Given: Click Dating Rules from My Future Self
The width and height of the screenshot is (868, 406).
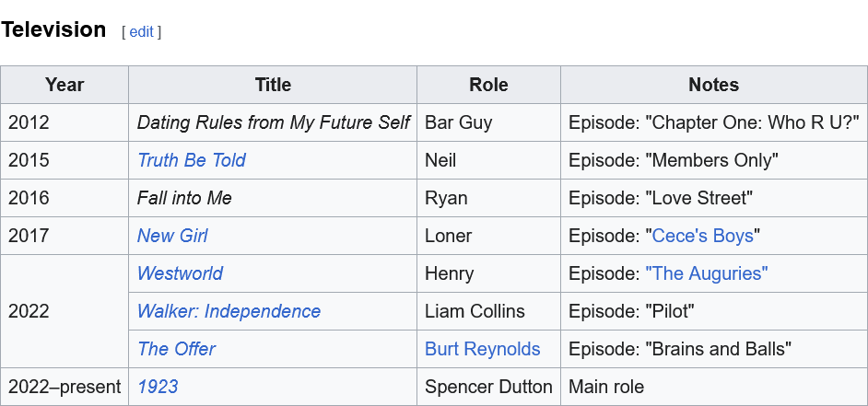Looking at the screenshot, I should pyautogui.click(x=273, y=122).
